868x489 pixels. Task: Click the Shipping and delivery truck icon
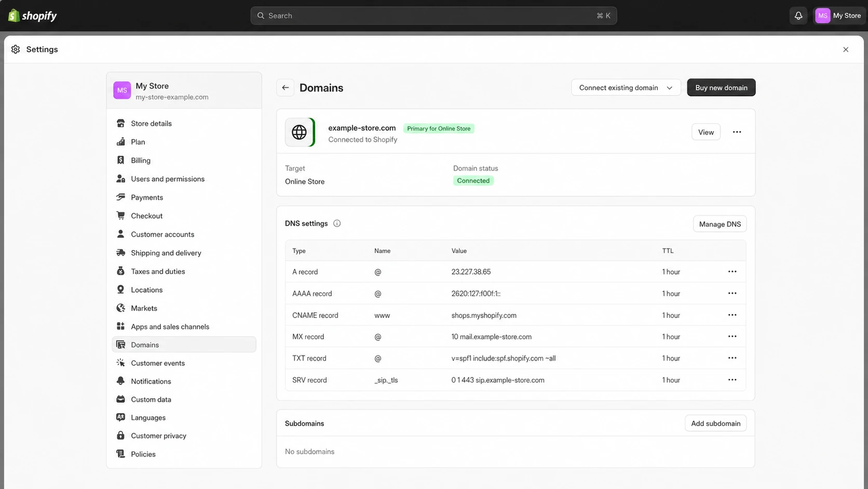pyautogui.click(x=120, y=253)
